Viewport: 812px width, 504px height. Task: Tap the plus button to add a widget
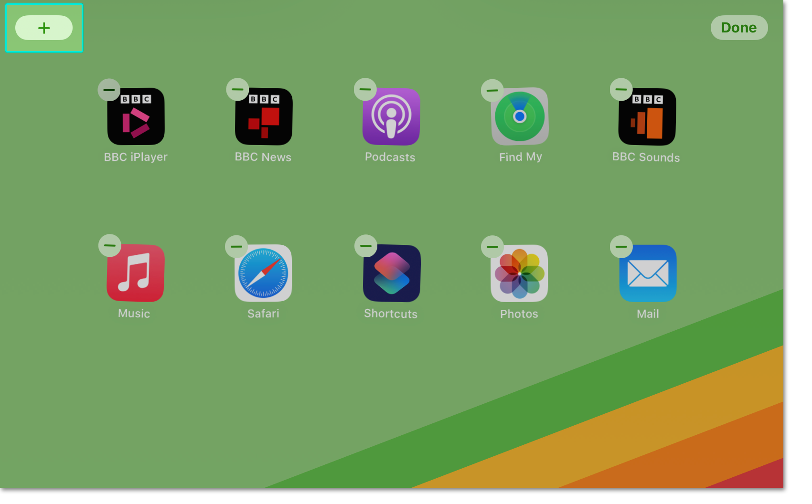pyautogui.click(x=44, y=28)
